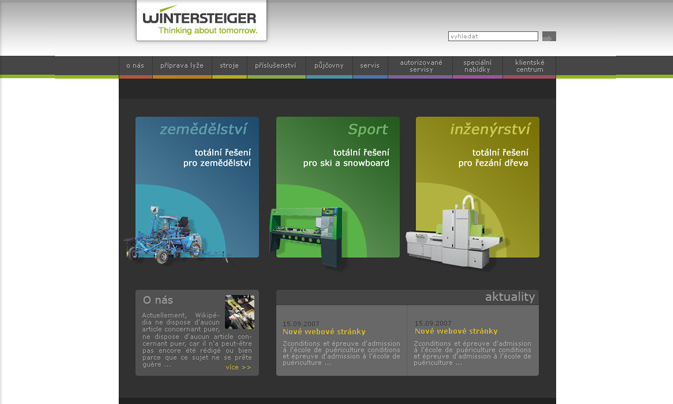Screen dimensions: 673x404
Task: Click the více >> link
Action: click(x=238, y=367)
